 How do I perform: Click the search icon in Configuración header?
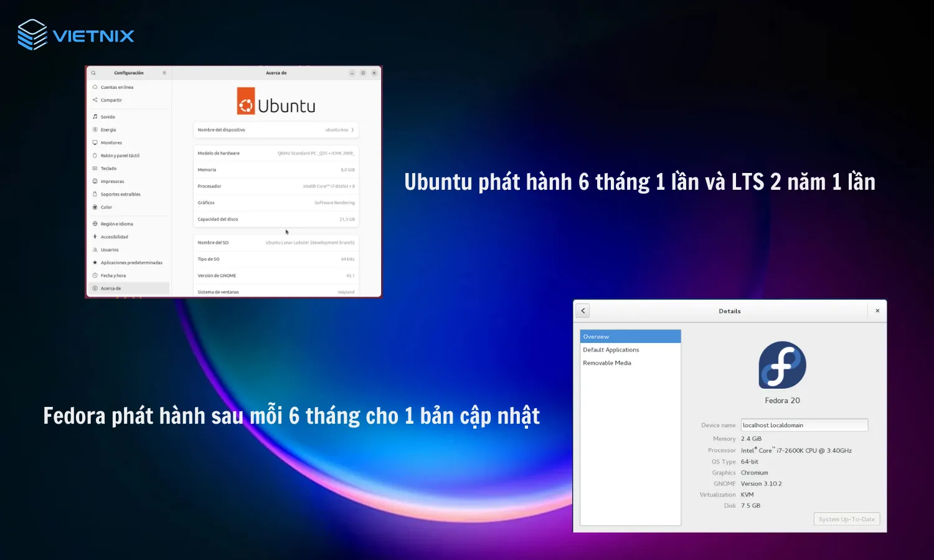click(93, 73)
